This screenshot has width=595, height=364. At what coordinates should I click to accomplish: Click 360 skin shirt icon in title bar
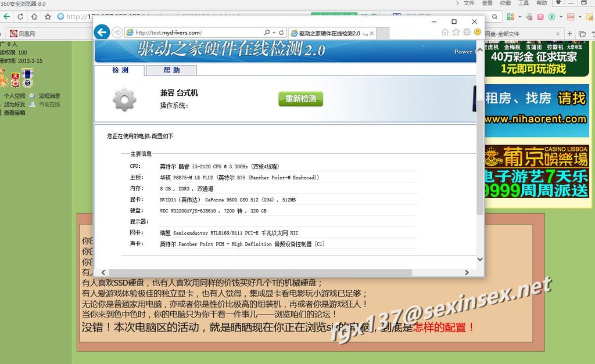pos(558,2)
